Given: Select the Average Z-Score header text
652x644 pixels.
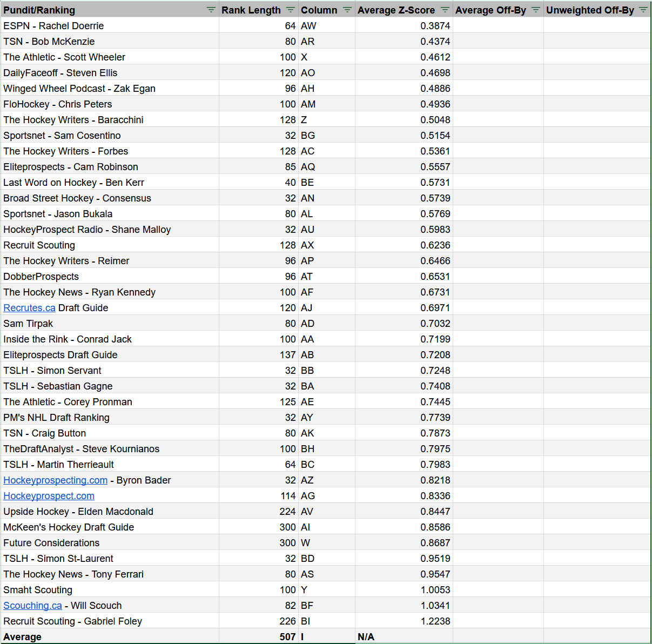Looking at the screenshot, I should (x=396, y=10).
